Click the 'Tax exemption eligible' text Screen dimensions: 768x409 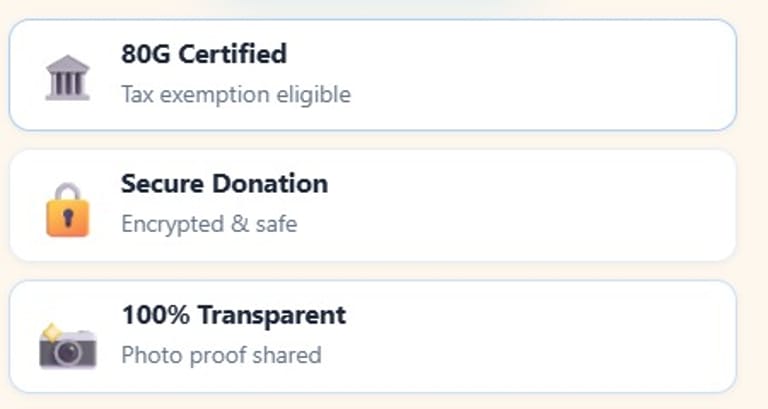pos(236,95)
